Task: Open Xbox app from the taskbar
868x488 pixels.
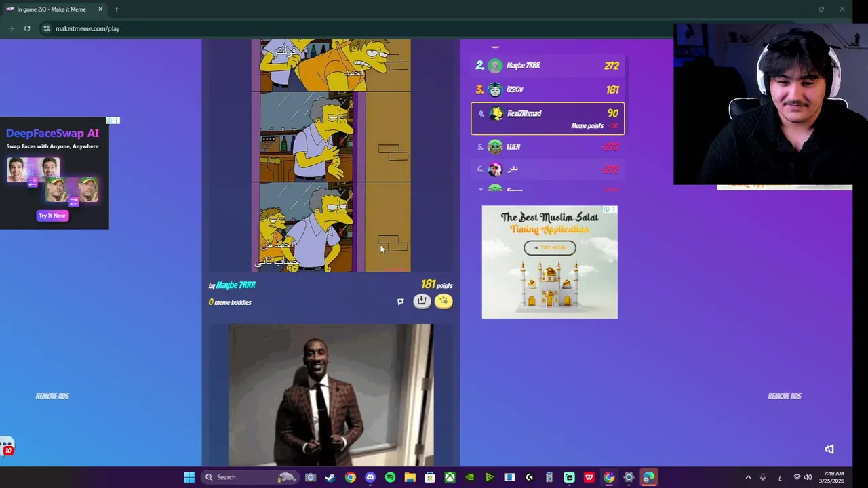Action: point(450,477)
